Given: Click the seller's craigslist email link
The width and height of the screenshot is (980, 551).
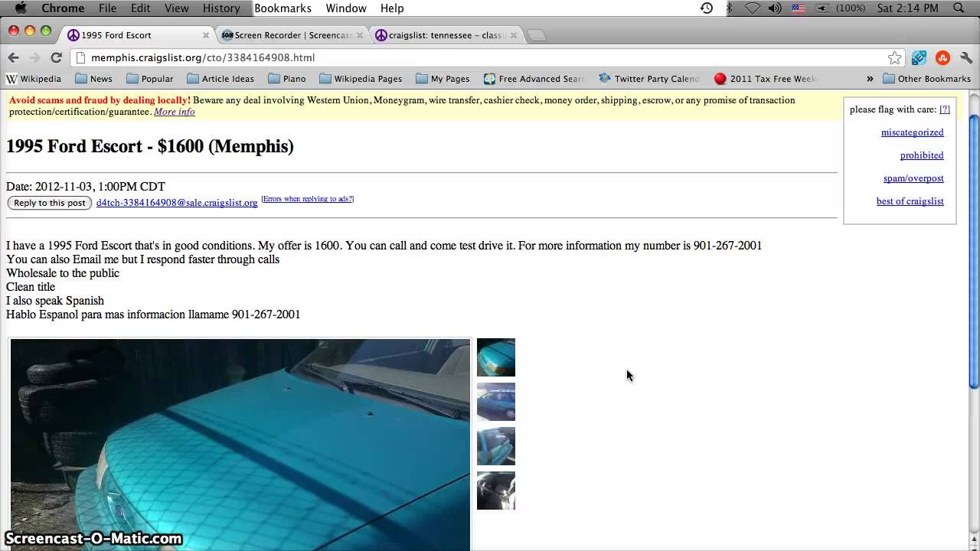Looking at the screenshot, I should [177, 203].
